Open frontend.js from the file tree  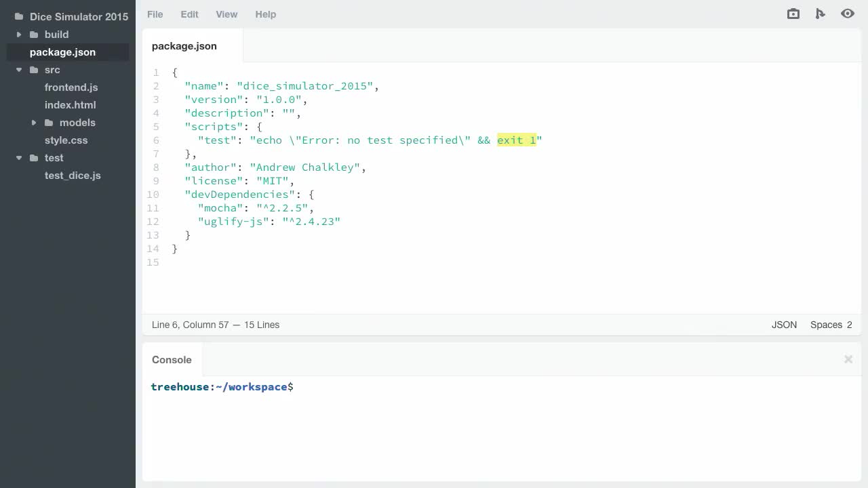point(71,87)
